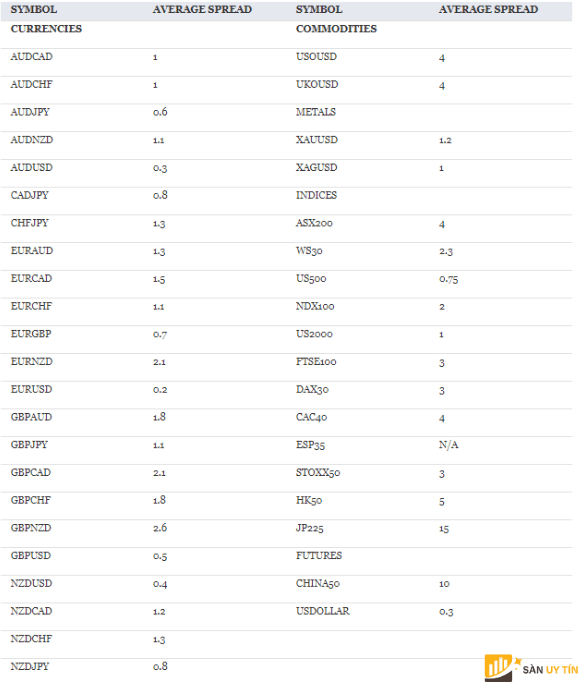
Task: Click the COMMODITIES section heading
Action: click(x=336, y=29)
